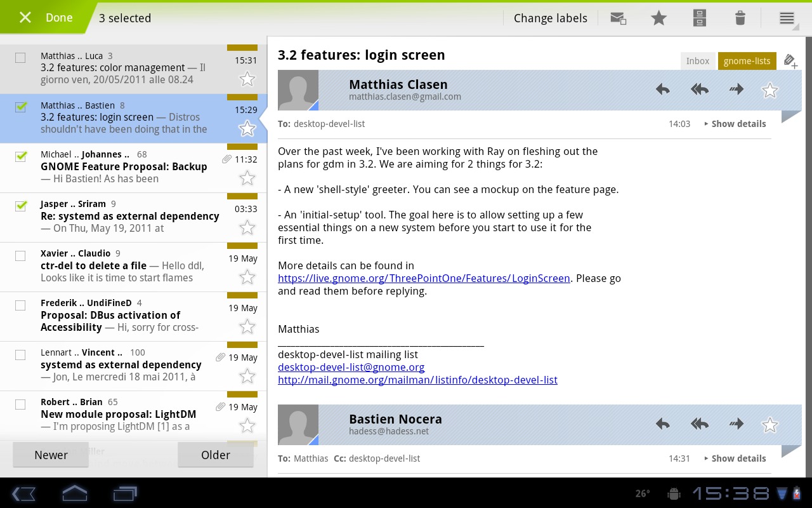This screenshot has width=812, height=508.
Task: Check 'Proposal: DBus activation' conversation checkbox
Action: pos(20,305)
